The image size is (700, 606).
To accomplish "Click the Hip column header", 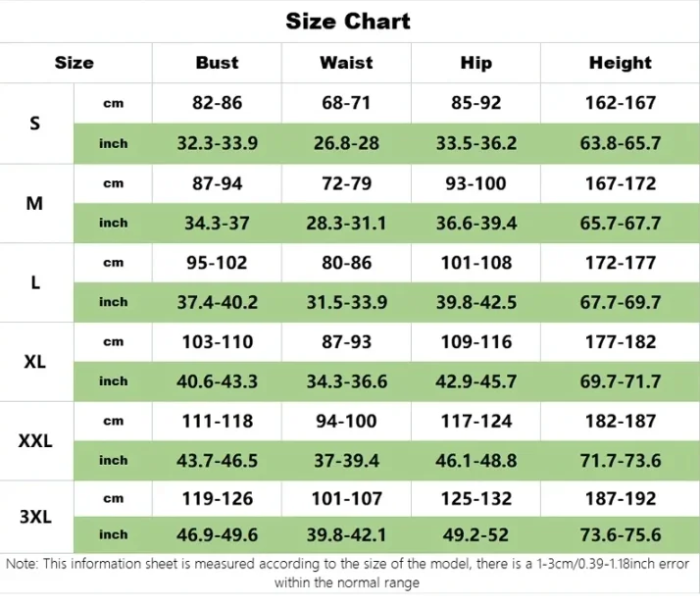I will tap(475, 63).
